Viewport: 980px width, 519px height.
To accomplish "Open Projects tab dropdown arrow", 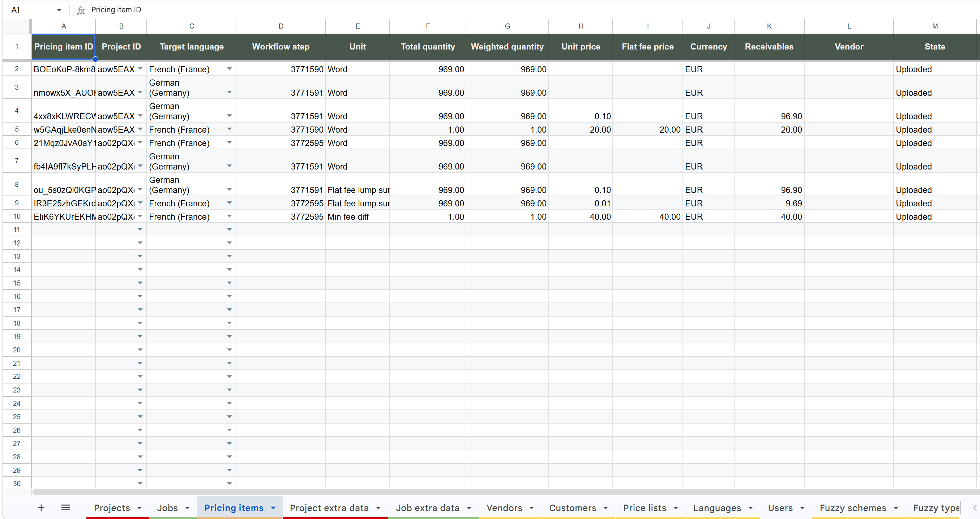I will 140,508.
